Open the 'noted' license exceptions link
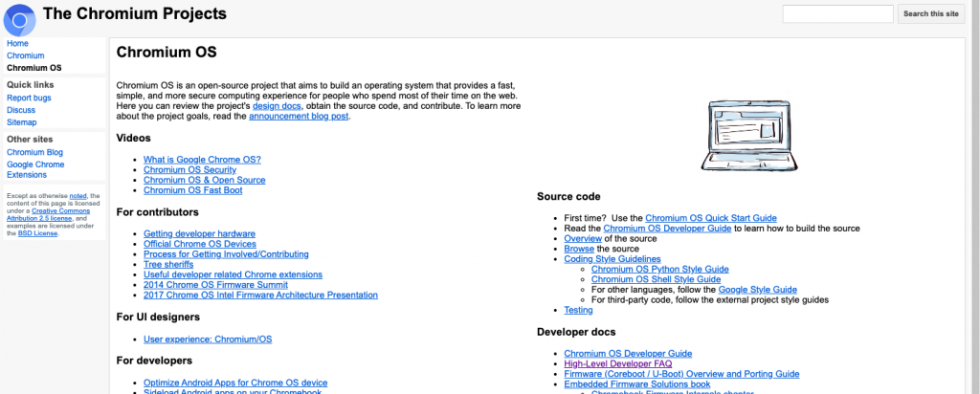The width and height of the screenshot is (980, 394). tap(78, 195)
